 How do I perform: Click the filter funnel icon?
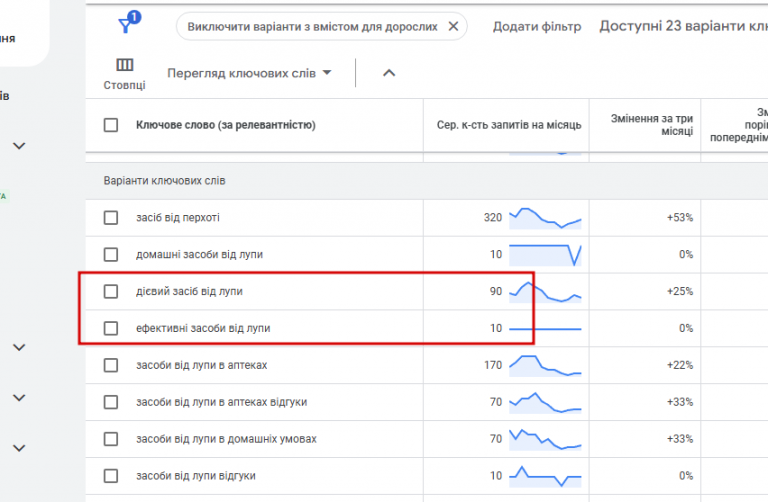pos(126,27)
